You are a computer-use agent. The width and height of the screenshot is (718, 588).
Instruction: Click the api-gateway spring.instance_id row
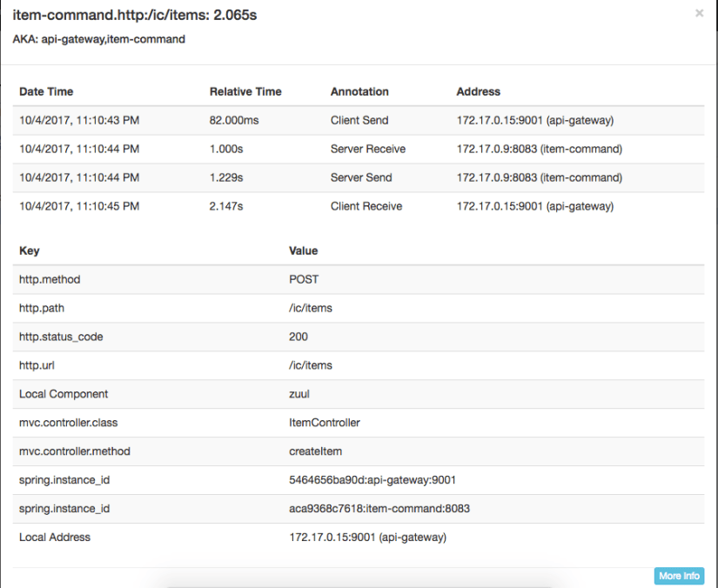[x=261, y=479]
